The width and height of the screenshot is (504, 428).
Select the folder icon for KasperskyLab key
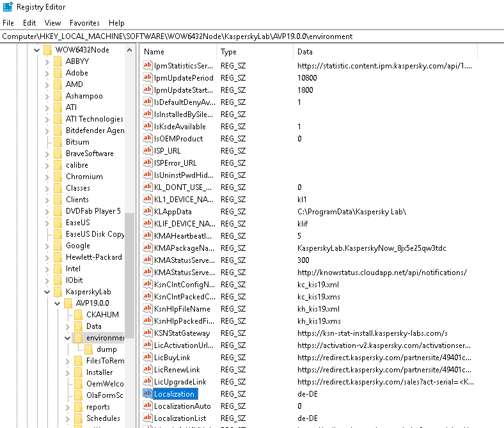(57, 292)
